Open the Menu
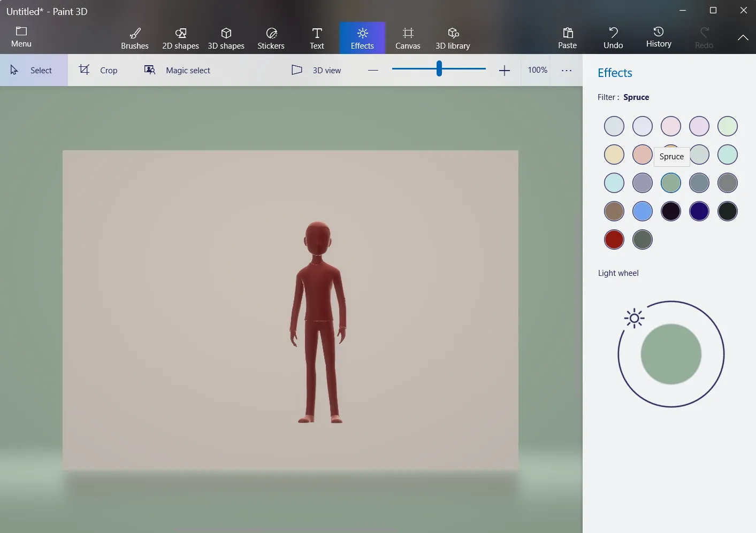This screenshot has height=533, width=756. click(x=21, y=36)
